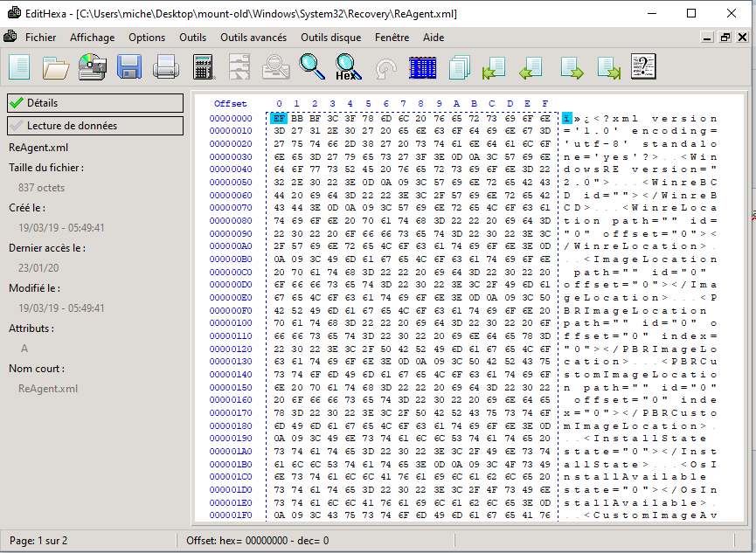
Task: Go to last page icon
Action: click(x=609, y=67)
